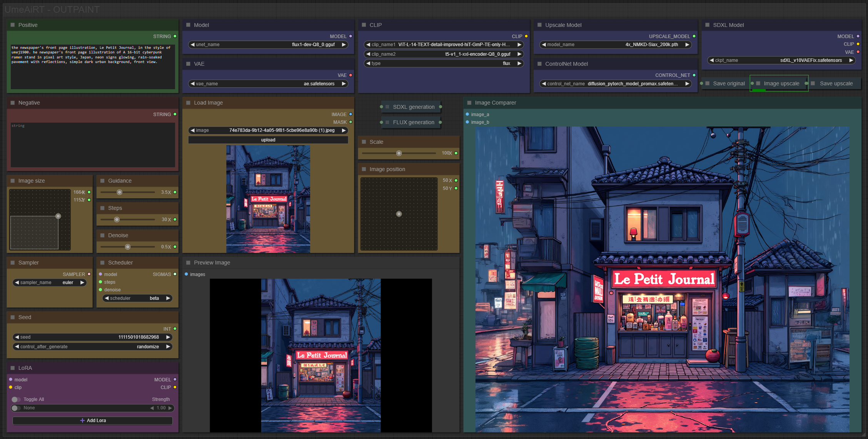
Task: Click the Add Lora button
Action: click(92, 421)
